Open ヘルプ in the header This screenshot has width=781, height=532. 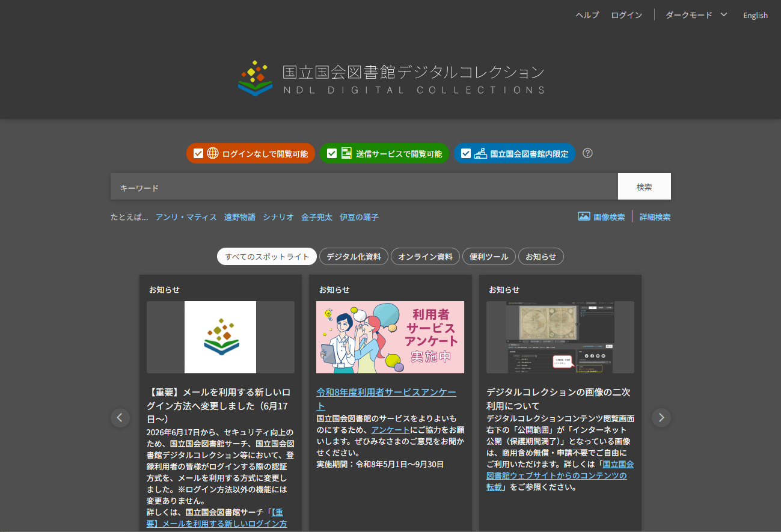(x=587, y=15)
